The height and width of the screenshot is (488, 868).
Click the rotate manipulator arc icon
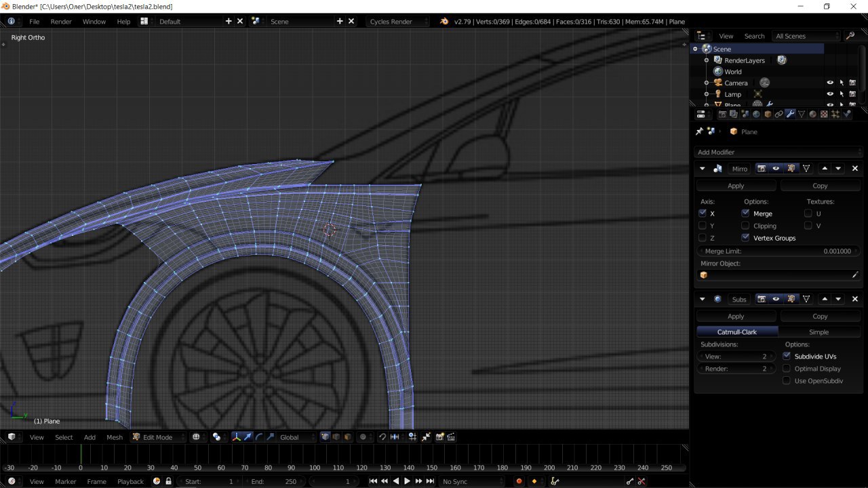258,437
